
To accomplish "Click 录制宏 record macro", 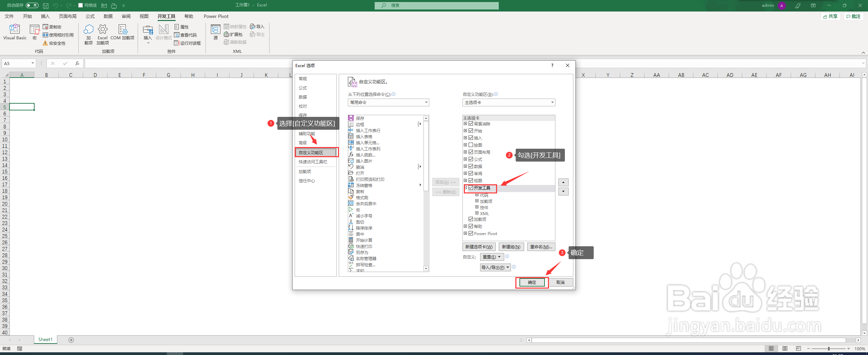I will pyautogui.click(x=52, y=27).
